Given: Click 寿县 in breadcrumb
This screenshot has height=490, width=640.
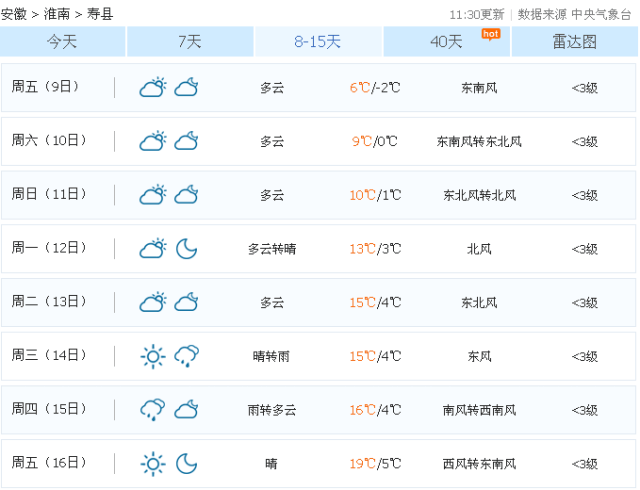Looking at the screenshot, I should pyautogui.click(x=100, y=14).
